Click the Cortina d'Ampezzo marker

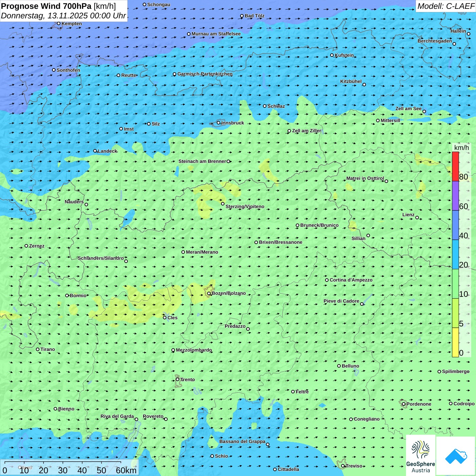[x=327, y=280]
